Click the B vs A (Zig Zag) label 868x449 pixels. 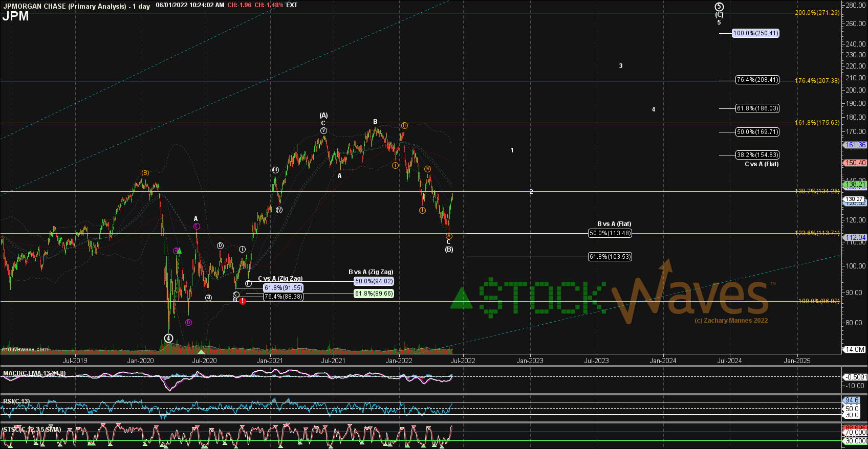(x=371, y=272)
